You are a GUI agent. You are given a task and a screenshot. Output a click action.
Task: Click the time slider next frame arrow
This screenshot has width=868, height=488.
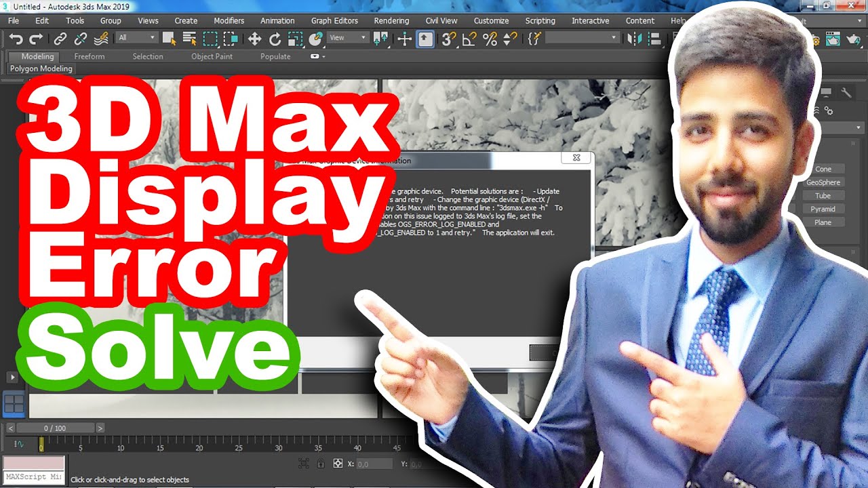[x=100, y=428]
